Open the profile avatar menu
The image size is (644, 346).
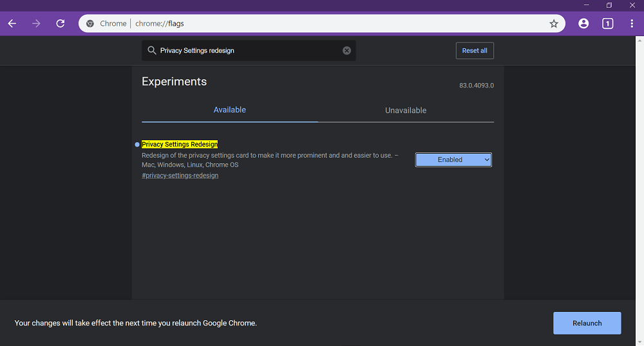click(583, 23)
